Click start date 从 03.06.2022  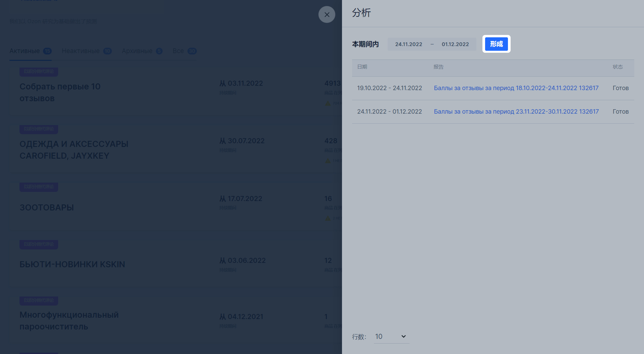click(243, 260)
